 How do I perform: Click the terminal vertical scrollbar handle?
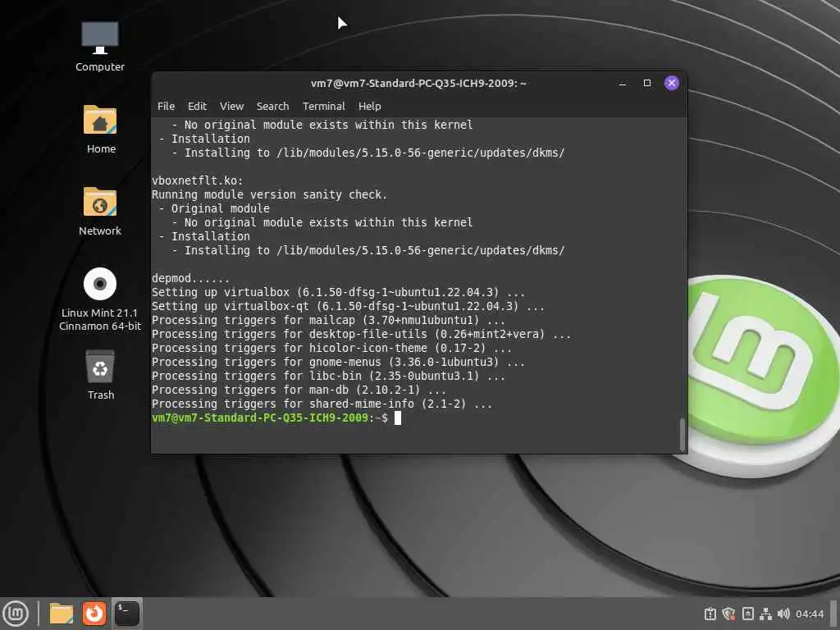click(682, 434)
